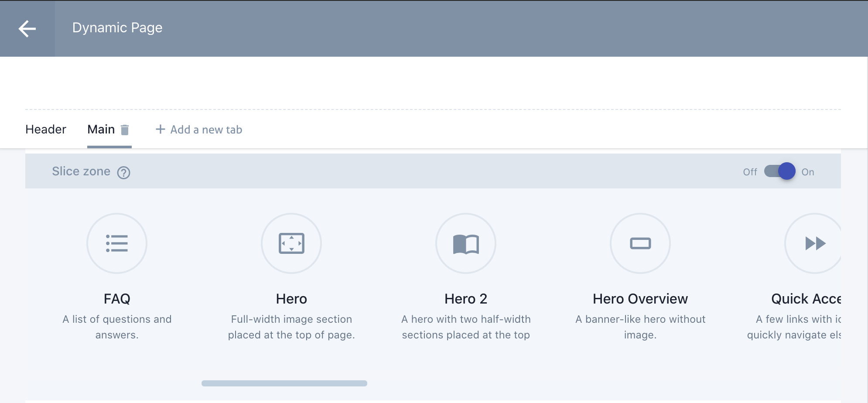Click the FAQ slice title
Viewport: 868px width, 403px height.
[117, 299]
